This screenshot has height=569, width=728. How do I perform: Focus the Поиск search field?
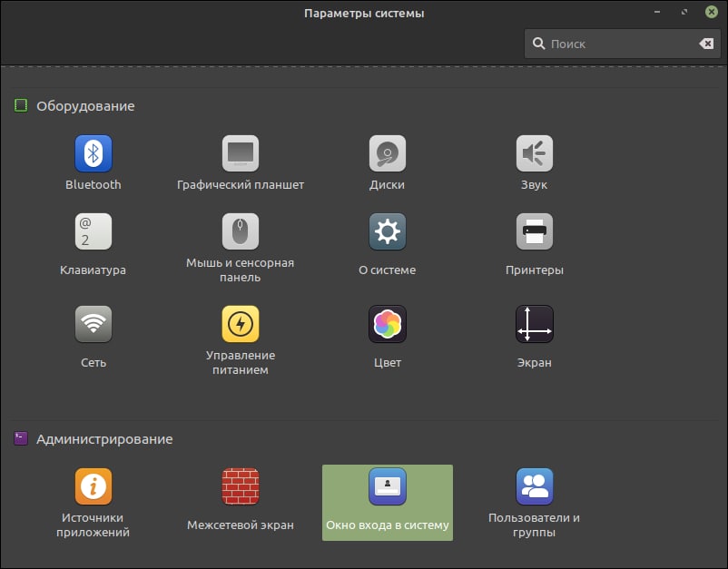coord(622,44)
